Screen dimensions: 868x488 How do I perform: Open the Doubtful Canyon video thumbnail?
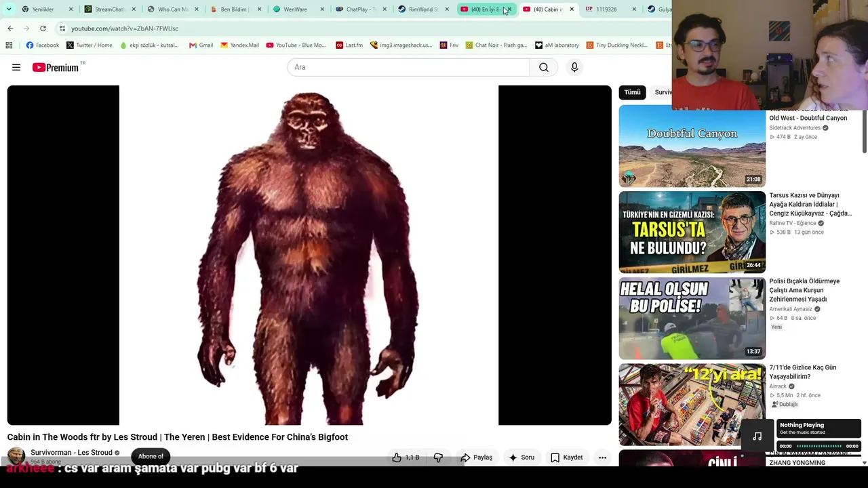click(692, 146)
